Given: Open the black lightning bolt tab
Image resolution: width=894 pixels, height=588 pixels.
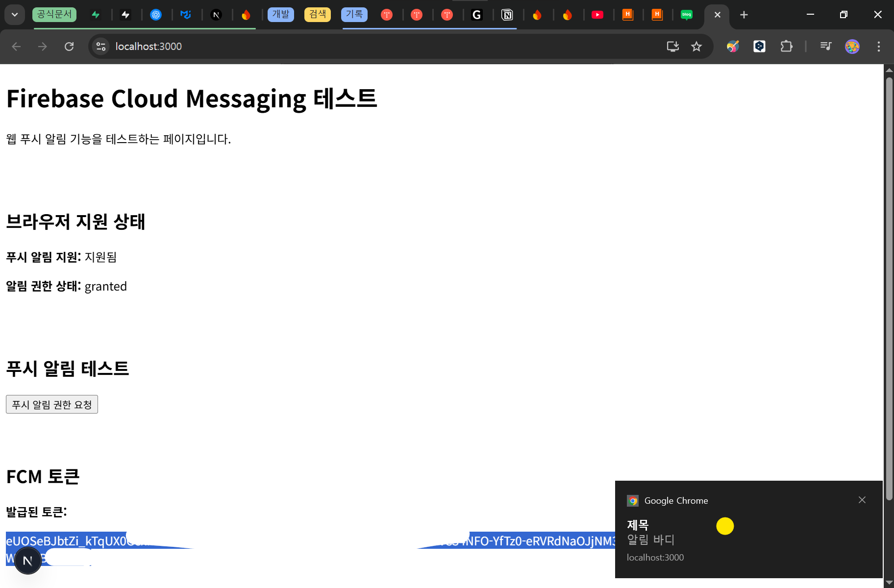Looking at the screenshot, I should pos(125,15).
